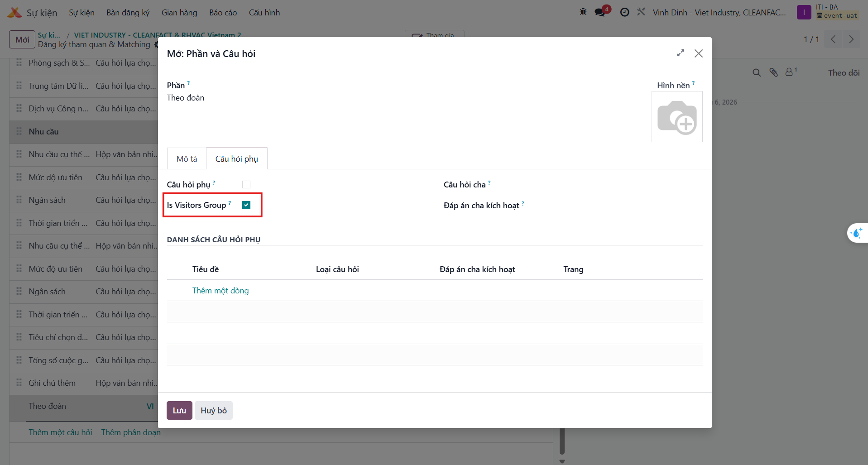Open the activities clock icon
The image size is (868, 465).
(x=624, y=12)
